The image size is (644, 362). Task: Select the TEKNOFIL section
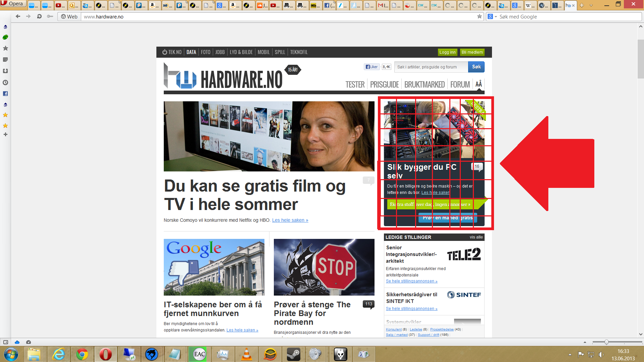(299, 52)
